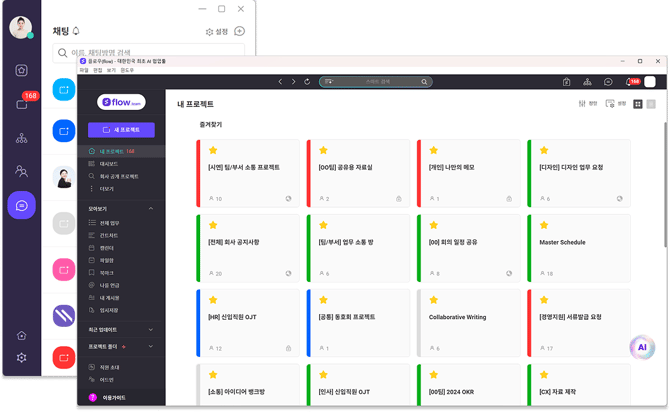
Task: Open the organization chart icon in top bar
Action: [587, 81]
